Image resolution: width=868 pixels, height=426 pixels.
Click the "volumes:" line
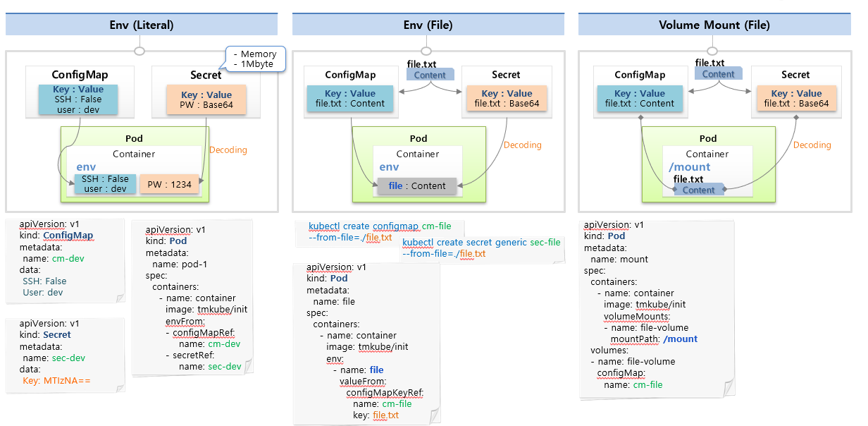(x=609, y=350)
